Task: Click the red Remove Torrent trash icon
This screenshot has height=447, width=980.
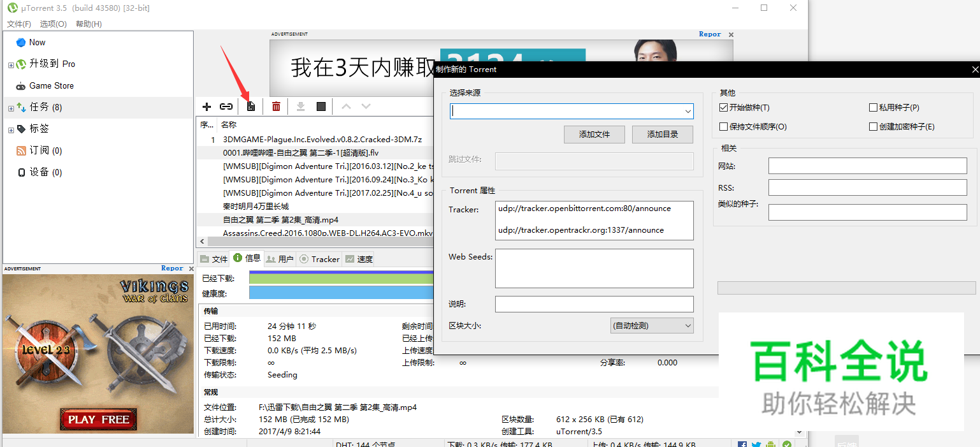Action: click(276, 106)
